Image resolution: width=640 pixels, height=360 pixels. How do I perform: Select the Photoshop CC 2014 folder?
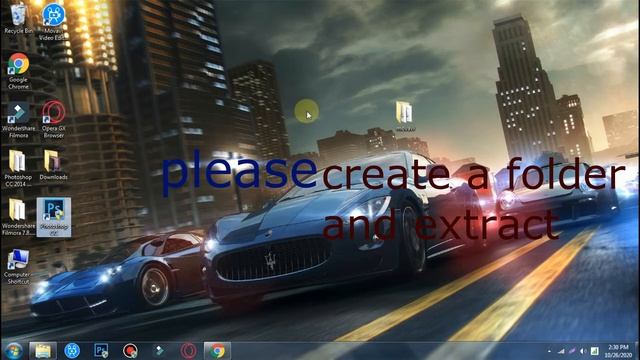(18, 168)
